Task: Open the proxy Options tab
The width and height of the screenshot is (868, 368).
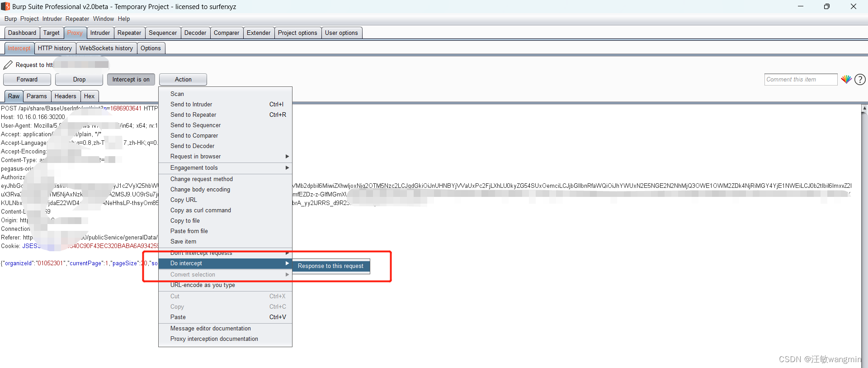Action: pos(151,48)
